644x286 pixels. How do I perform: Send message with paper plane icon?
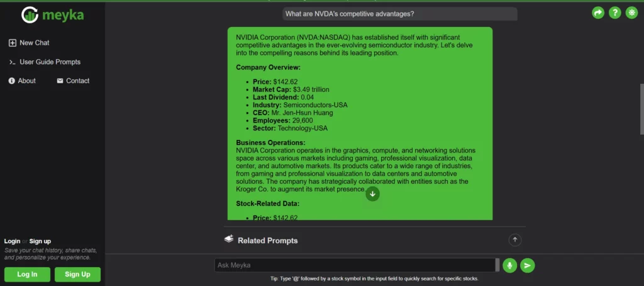(x=528, y=265)
